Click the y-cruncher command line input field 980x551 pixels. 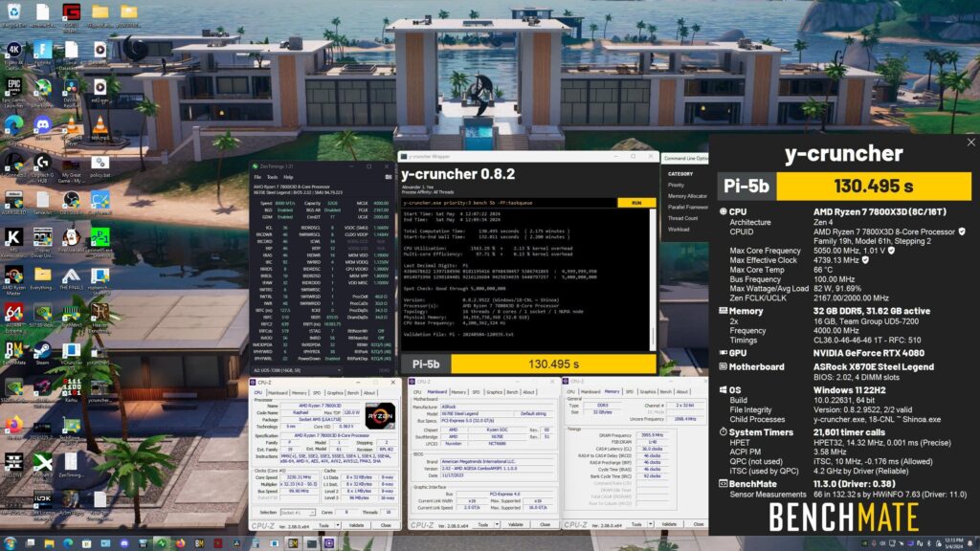(508, 203)
